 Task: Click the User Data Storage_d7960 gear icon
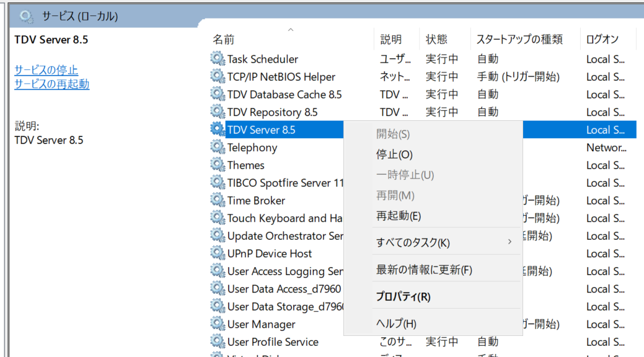tap(218, 306)
